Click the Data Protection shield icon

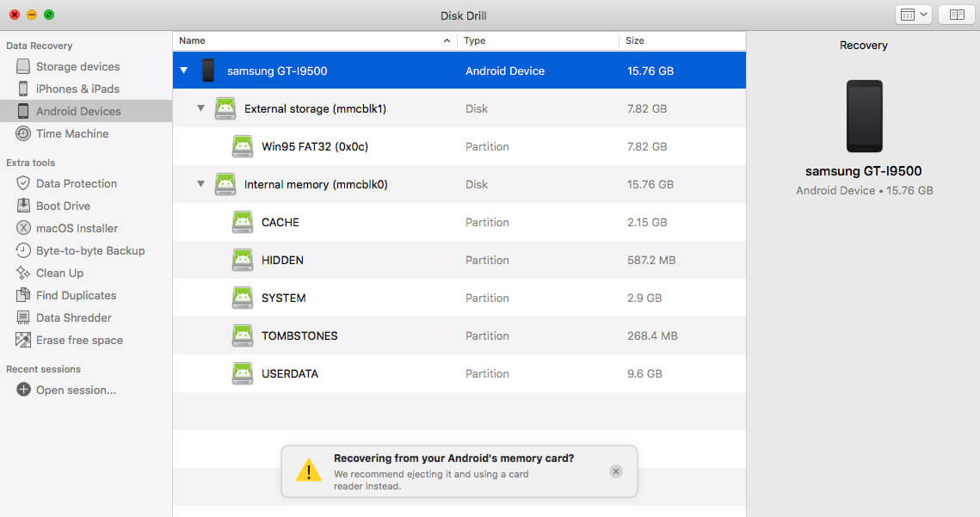coord(23,183)
